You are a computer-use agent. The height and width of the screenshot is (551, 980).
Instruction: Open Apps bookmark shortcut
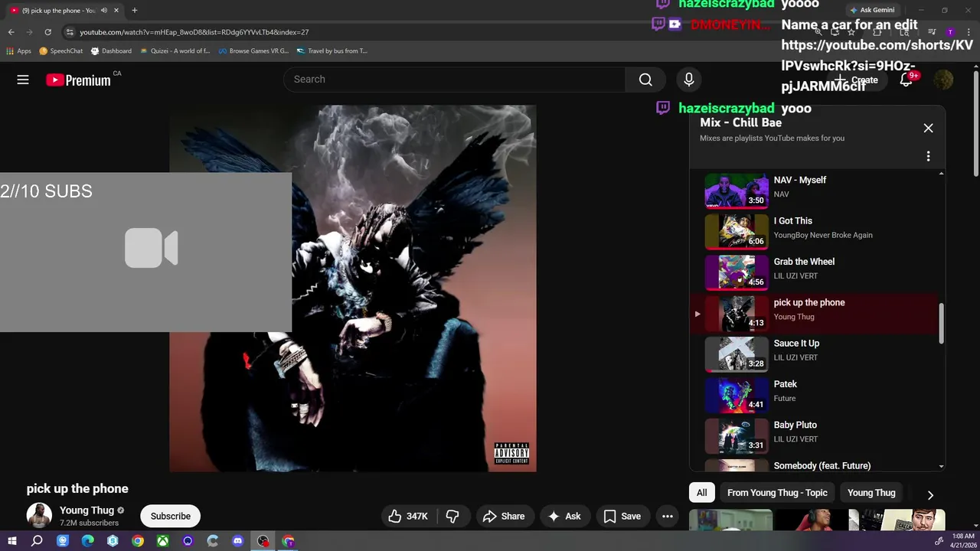[18, 51]
